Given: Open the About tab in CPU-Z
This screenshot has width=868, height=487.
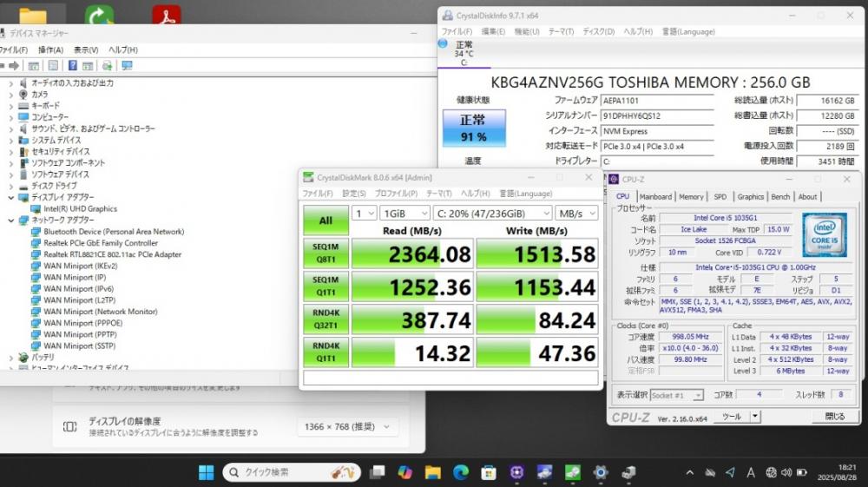Looking at the screenshot, I should 807,196.
